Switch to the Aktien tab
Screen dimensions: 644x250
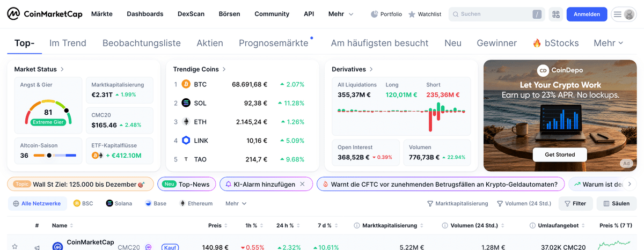click(210, 43)
